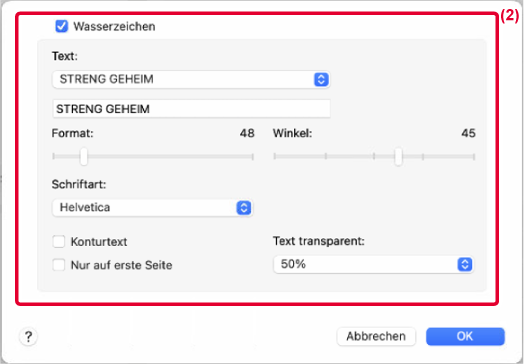Screen dimensions: 524x364
Task: Click the Wasserzeichen label text
Action: coord(114,26)
